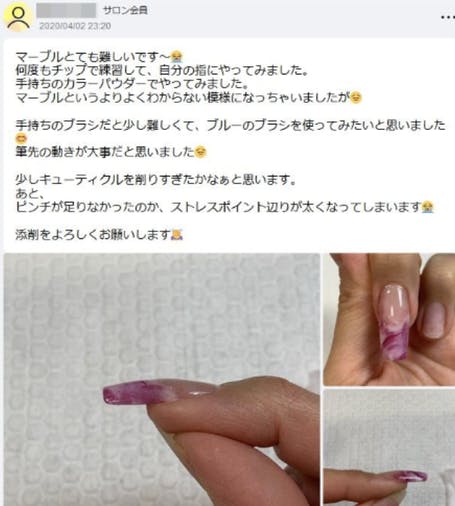Viewport: 455px width, 506px height.
Task: Click the bowing emoji after 添削をよろしくお願いします
Action: pyautogui.click(x=177, y=235)
